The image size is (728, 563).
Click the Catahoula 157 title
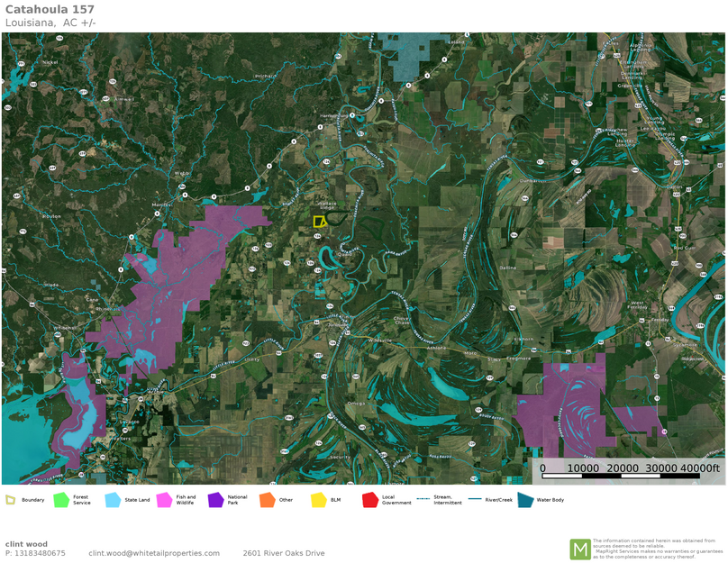tap(50, 9)
